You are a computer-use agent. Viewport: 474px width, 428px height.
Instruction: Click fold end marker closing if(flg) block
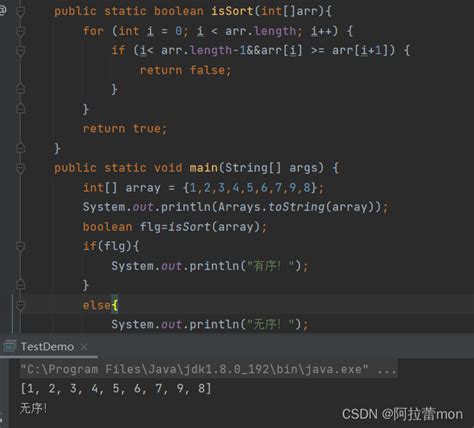pos(20,284)
